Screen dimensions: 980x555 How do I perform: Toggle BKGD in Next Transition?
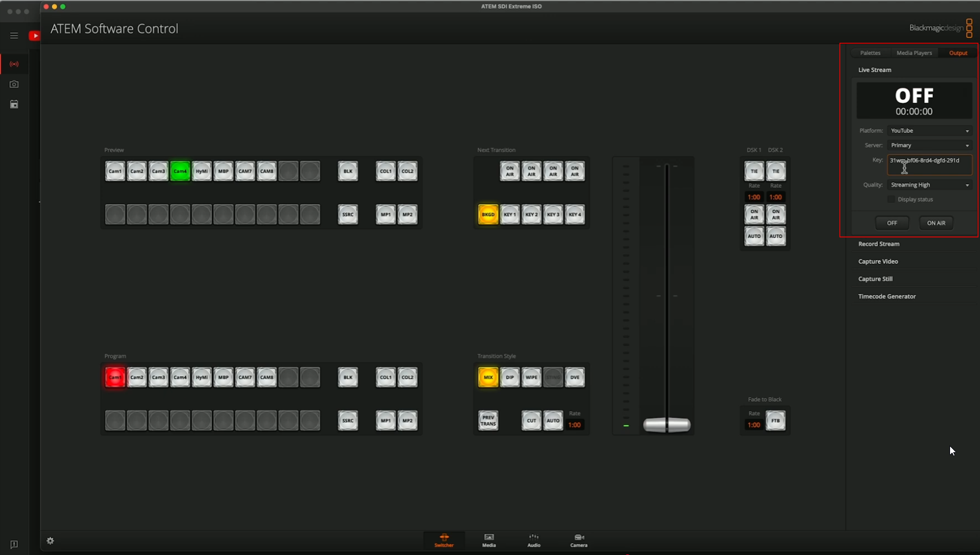point(488,214)
